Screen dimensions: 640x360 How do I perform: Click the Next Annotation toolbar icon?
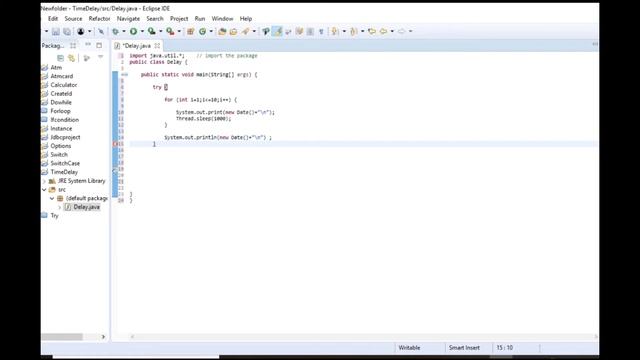(335, 31)
